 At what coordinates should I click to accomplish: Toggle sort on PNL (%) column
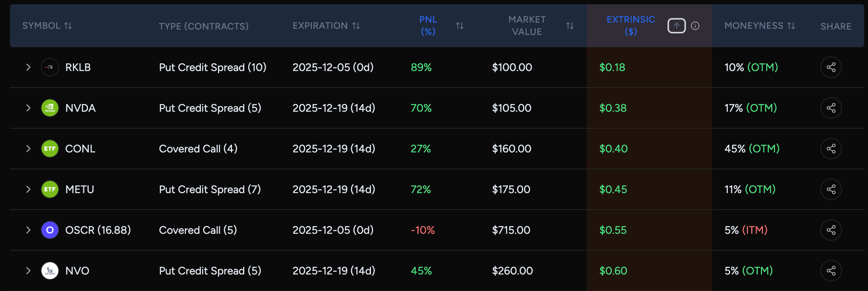tap(459, 26)
